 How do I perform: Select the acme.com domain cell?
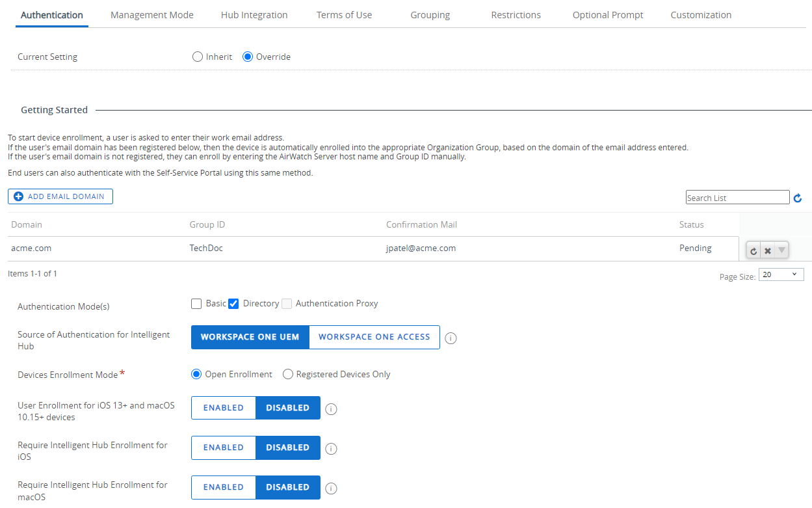point(31,248)
